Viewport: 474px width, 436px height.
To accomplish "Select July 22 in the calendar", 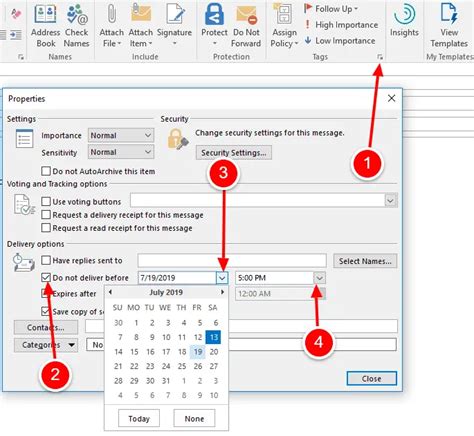I will [134, 366].
